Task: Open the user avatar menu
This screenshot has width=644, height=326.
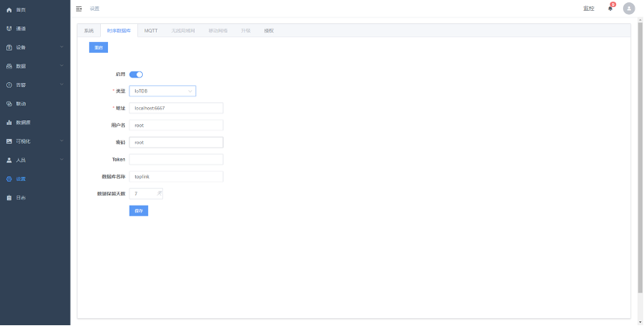Action: 628,9
